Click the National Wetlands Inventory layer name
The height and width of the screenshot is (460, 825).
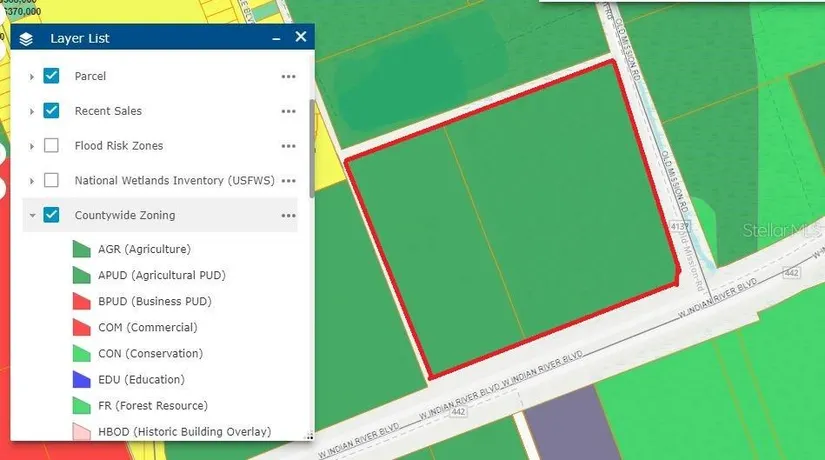tap(175, 181)
